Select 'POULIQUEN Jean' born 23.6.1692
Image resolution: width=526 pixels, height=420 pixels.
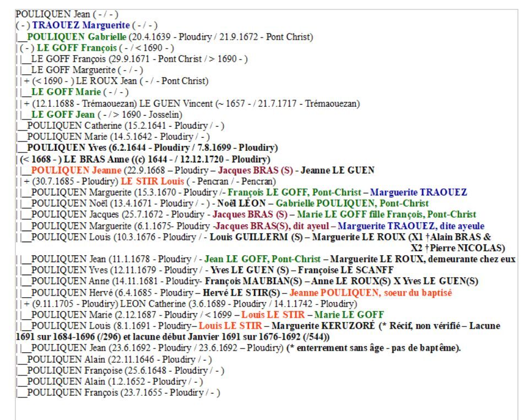pos(68,348)
